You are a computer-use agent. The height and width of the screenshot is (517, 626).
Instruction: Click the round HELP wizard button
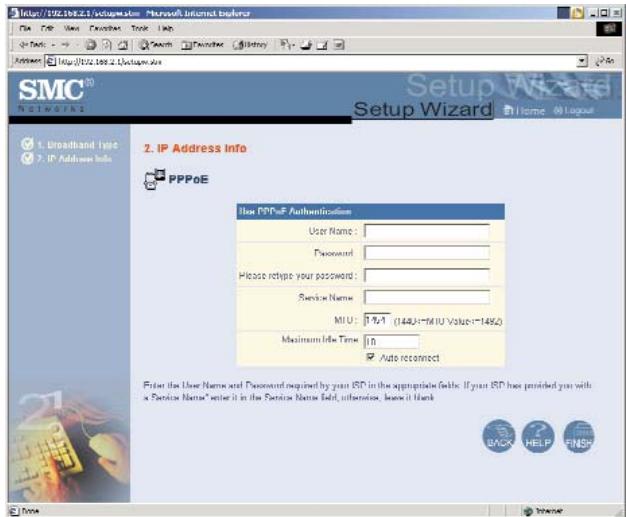coord(538,436)
